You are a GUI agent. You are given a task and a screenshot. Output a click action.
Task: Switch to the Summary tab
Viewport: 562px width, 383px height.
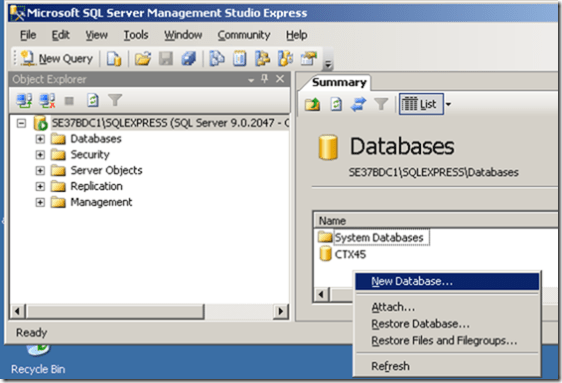coord(339,82)
